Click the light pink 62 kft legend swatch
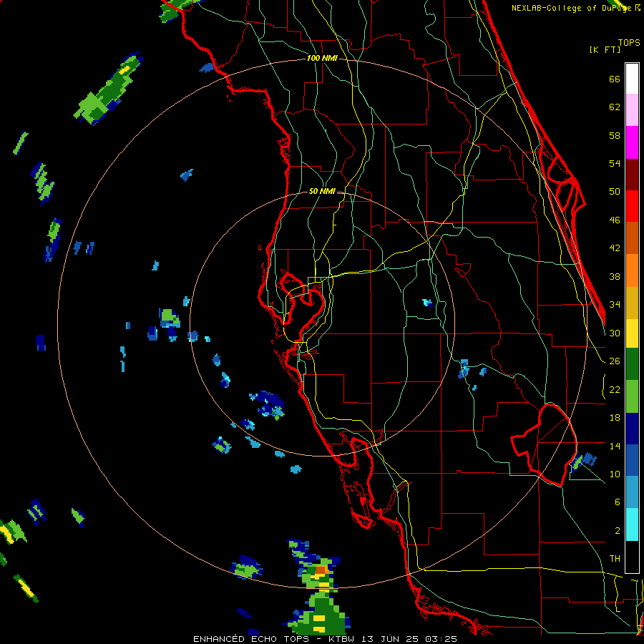Screen dimensions: 644x644 point(632,110)
